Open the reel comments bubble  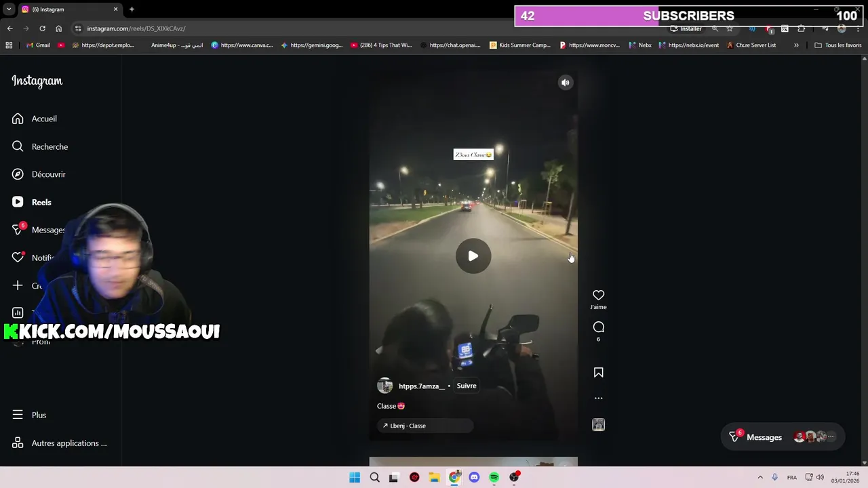point(598,327)
